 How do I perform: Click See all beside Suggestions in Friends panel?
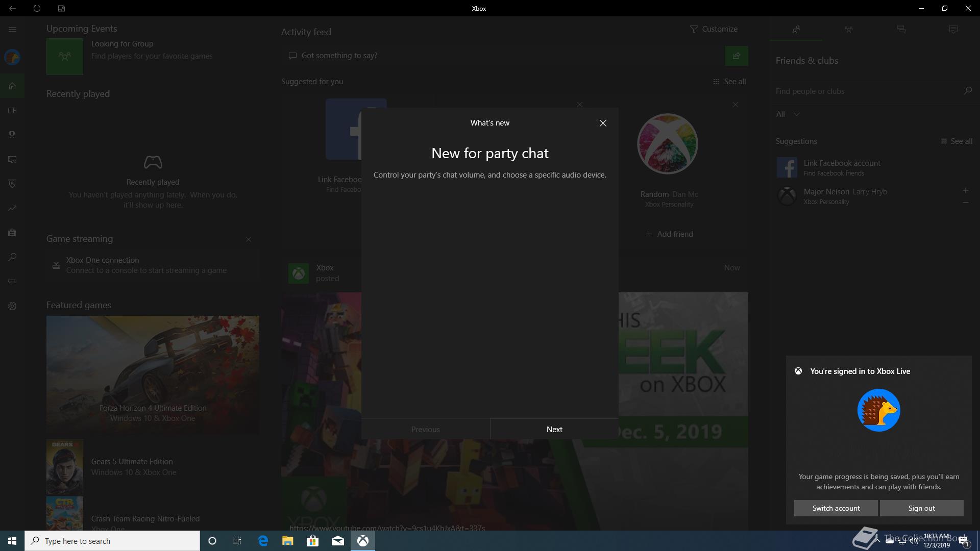point(957,141)
